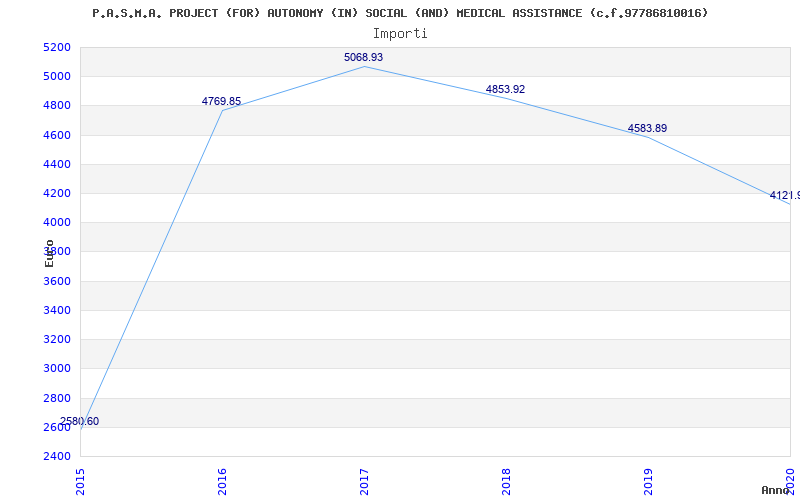The width and height of the screenshot is (800, 500).
Task: Click the Anno x-axis label
Action: tap(776, 490)
